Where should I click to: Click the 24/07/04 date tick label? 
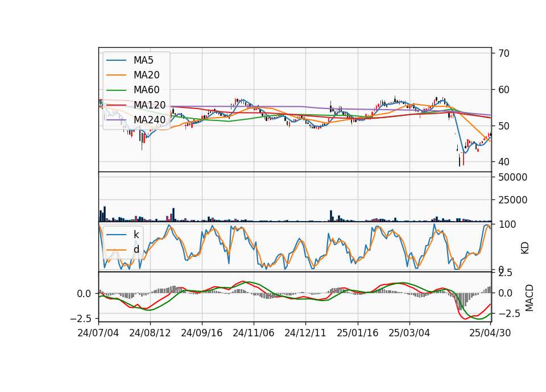tap(98, 333)
